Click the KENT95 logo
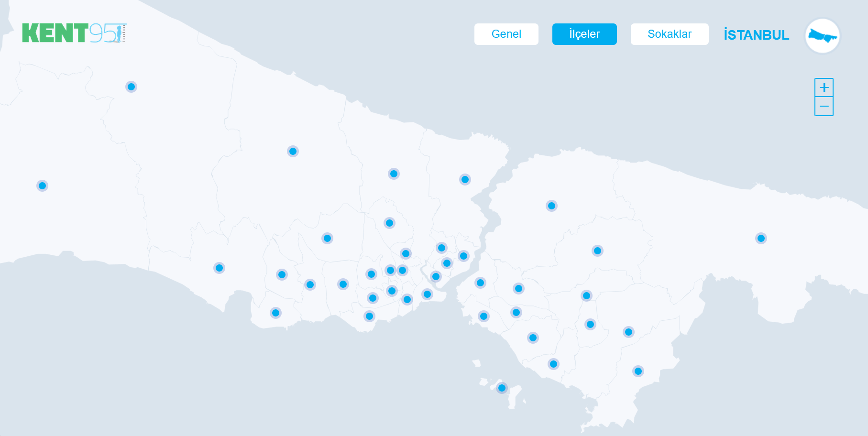 coord(74,33)
